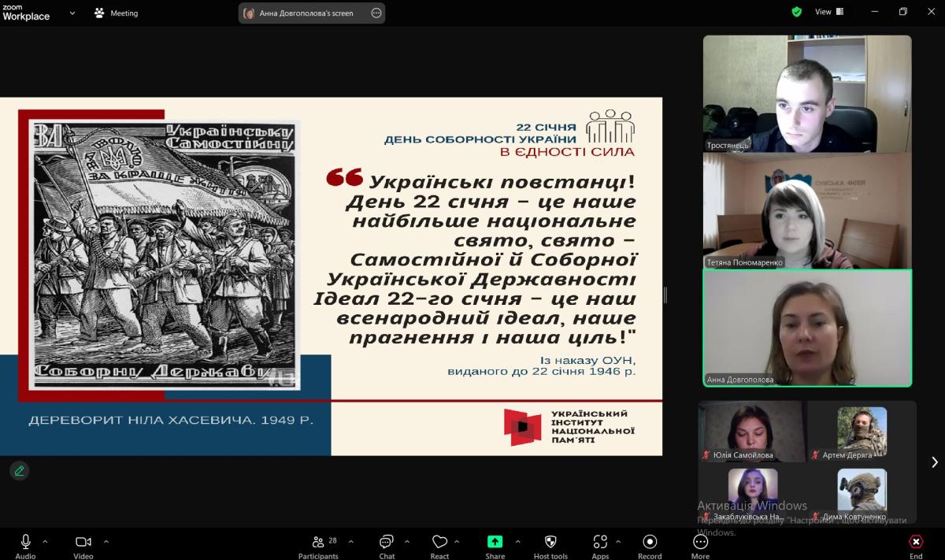Open the Chat panel
This screenshot has width=945, height=560.
(x=387, y=543)
